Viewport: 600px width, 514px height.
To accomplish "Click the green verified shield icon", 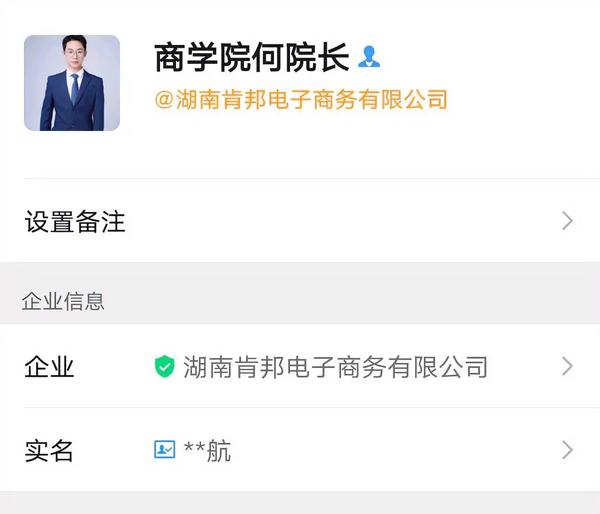I will pyautogui.click(x=165, y=366).
